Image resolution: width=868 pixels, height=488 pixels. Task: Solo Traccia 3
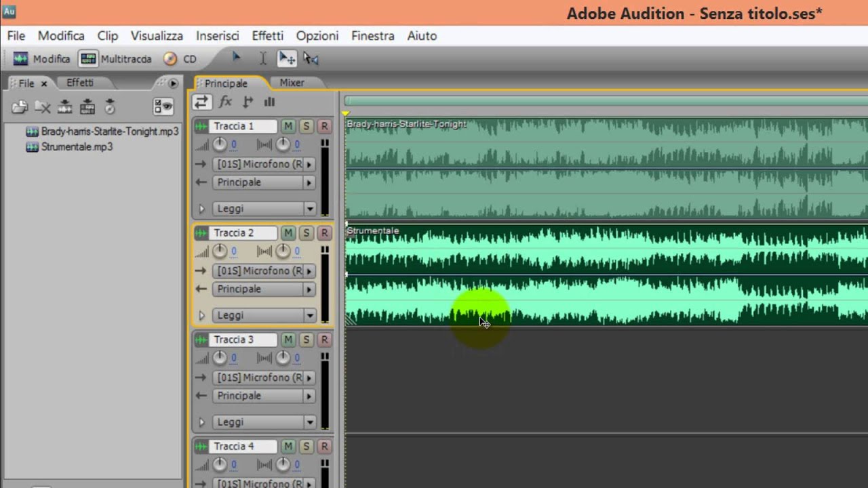tap(307, 340)
